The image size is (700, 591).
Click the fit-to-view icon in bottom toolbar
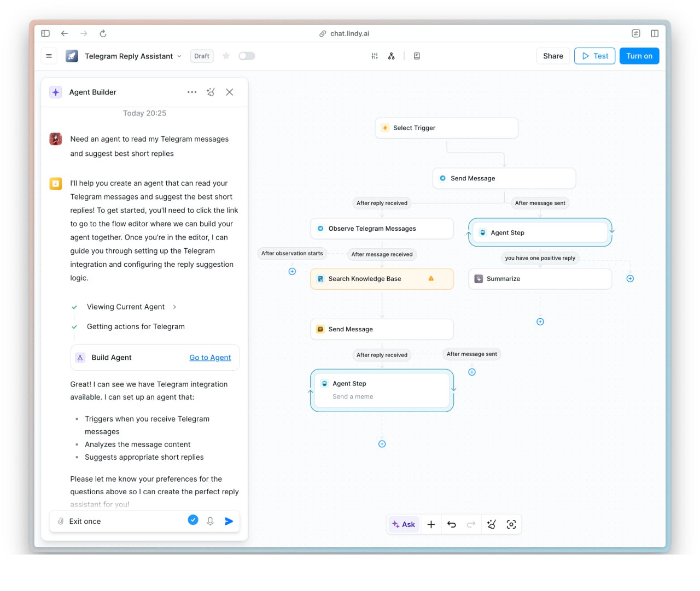click(511, 524)
